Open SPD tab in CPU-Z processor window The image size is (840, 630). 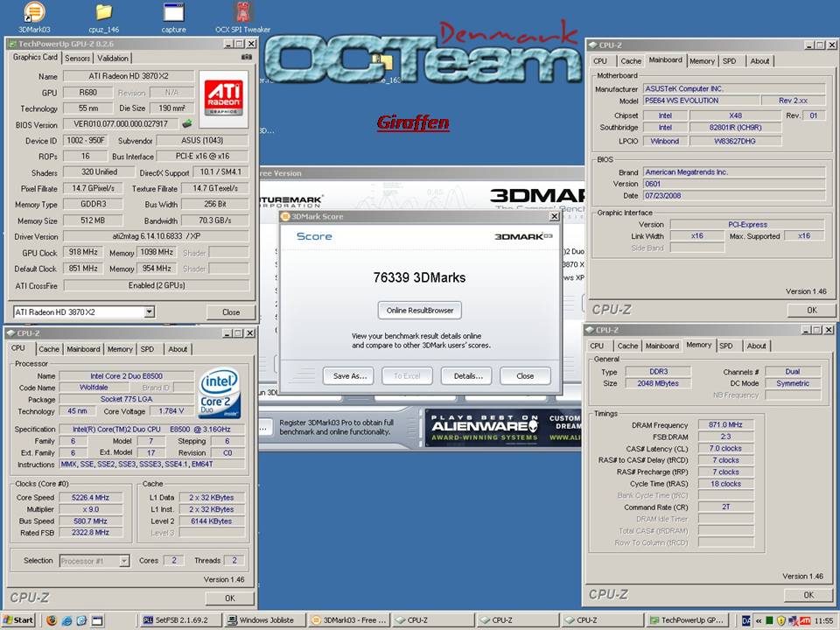click(147, 349)
